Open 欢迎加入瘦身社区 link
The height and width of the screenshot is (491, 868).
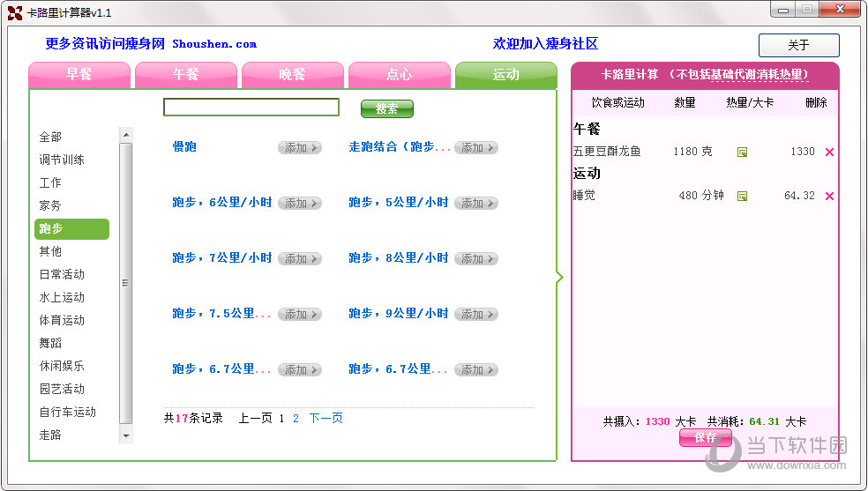545,44
